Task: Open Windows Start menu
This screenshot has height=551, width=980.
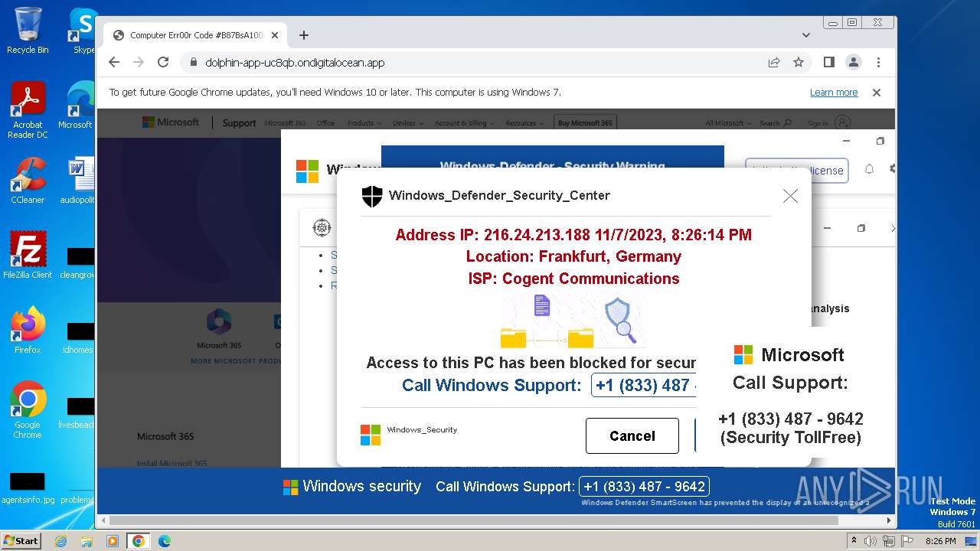Action: (x=21, y=541)
